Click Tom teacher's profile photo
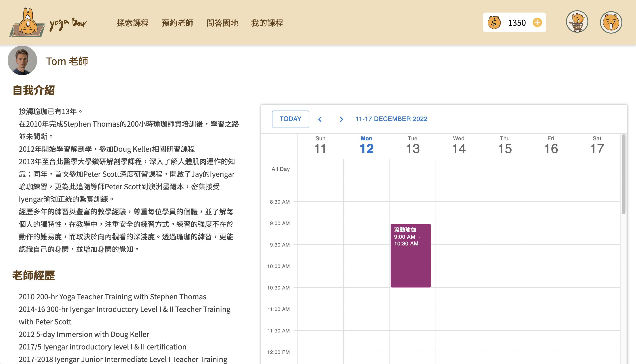Image resolution: width=636 pixels, height=364 pixels. coord(22,60)
